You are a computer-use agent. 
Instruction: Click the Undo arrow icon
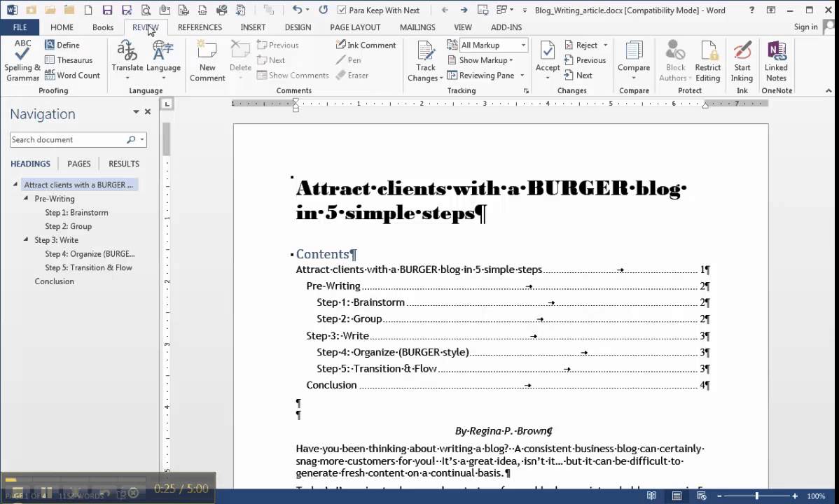click(297, 10)
